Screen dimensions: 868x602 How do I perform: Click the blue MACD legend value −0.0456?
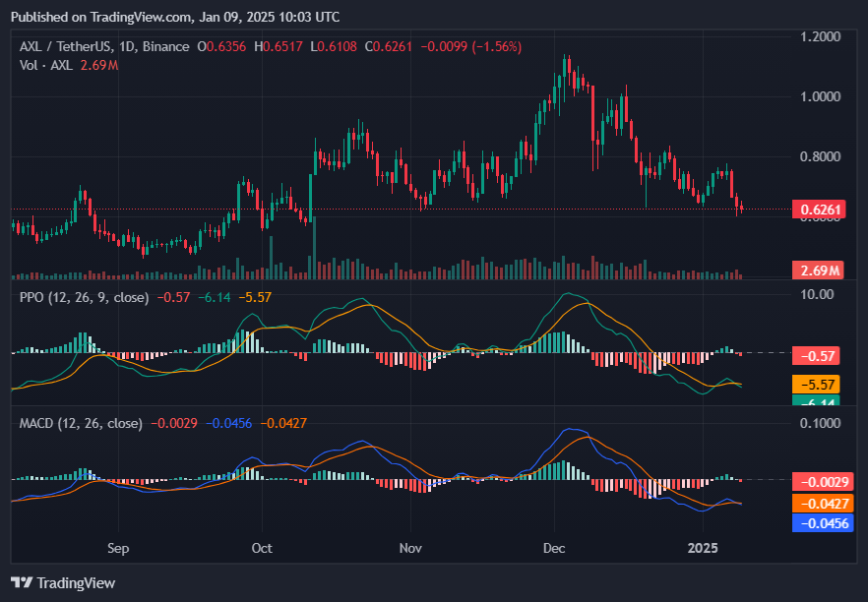click(x=228, y=424)
